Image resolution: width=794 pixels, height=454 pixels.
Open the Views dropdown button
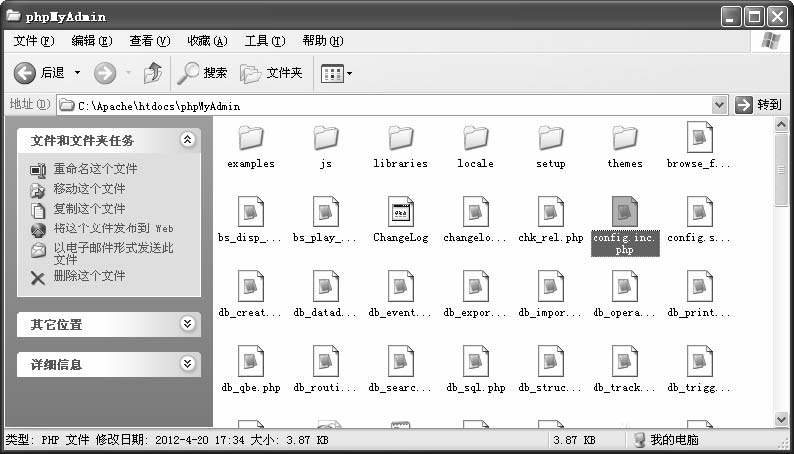click(x=336, y=74)
